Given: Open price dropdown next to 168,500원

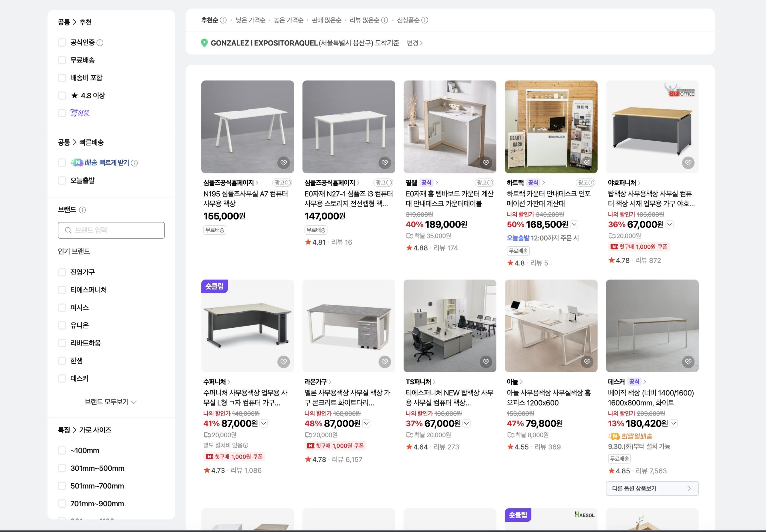Looking at the screenshot, I should coord(574,224).
